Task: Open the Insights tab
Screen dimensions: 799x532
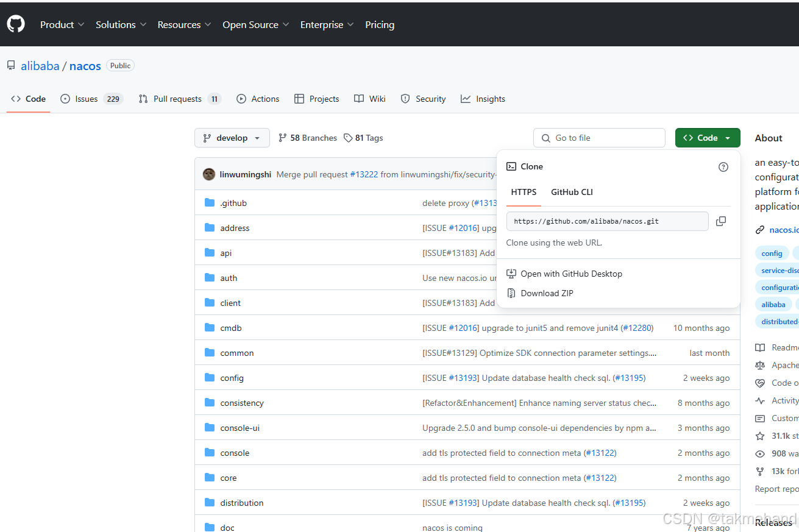Action: (x=483, y=99)
